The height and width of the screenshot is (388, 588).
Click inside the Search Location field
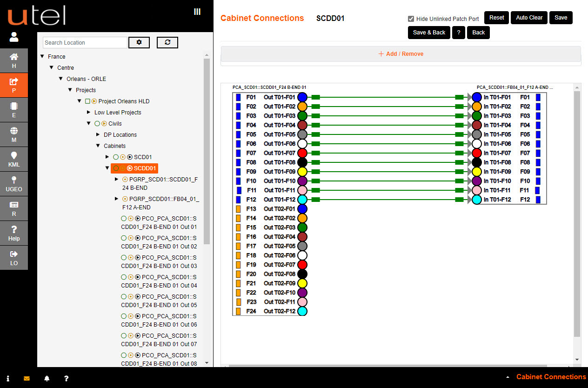pos(85,43)
